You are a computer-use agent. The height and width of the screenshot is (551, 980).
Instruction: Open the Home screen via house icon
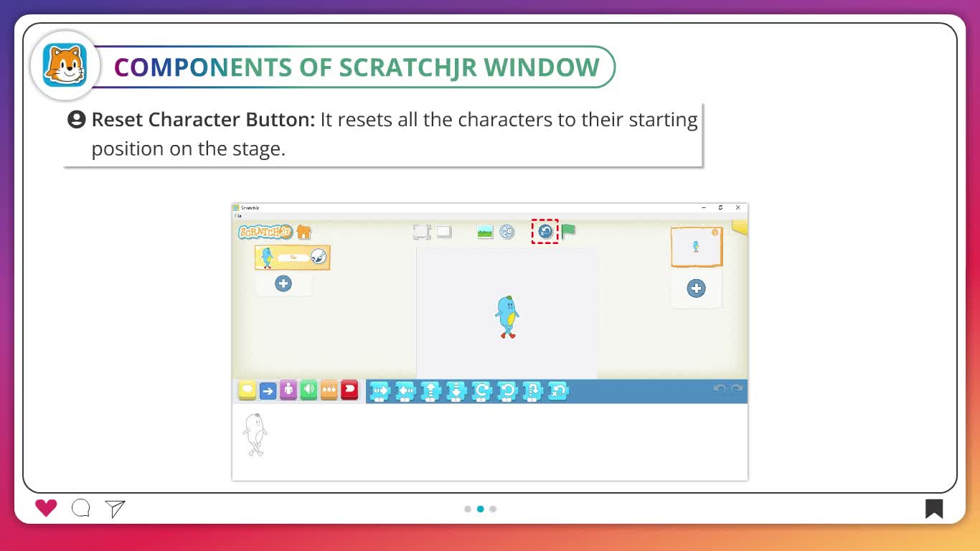(304, 232)
